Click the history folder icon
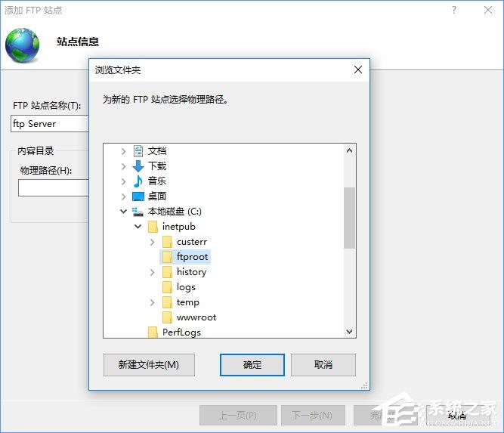This screenshot has height=433, width=504. 167,272
